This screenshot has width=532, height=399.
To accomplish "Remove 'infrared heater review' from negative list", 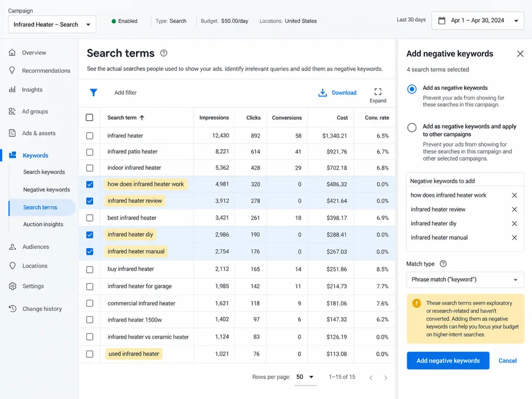I will tap(514, 209).
